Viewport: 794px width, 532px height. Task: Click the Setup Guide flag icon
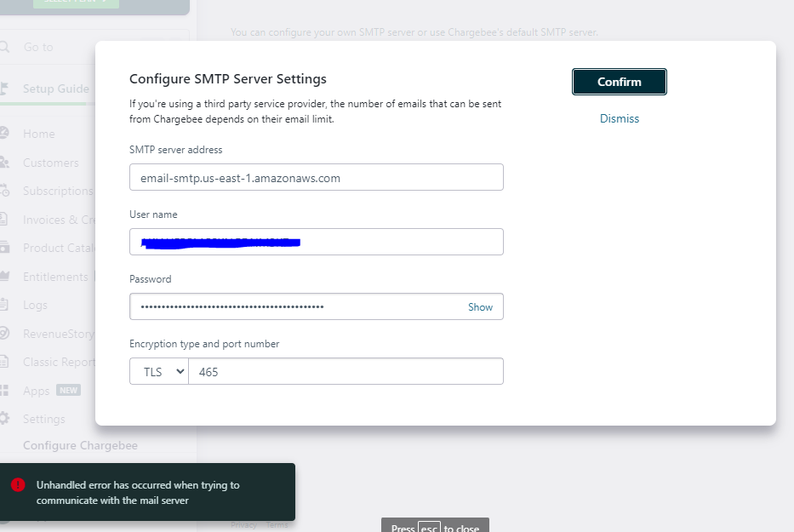5,89
